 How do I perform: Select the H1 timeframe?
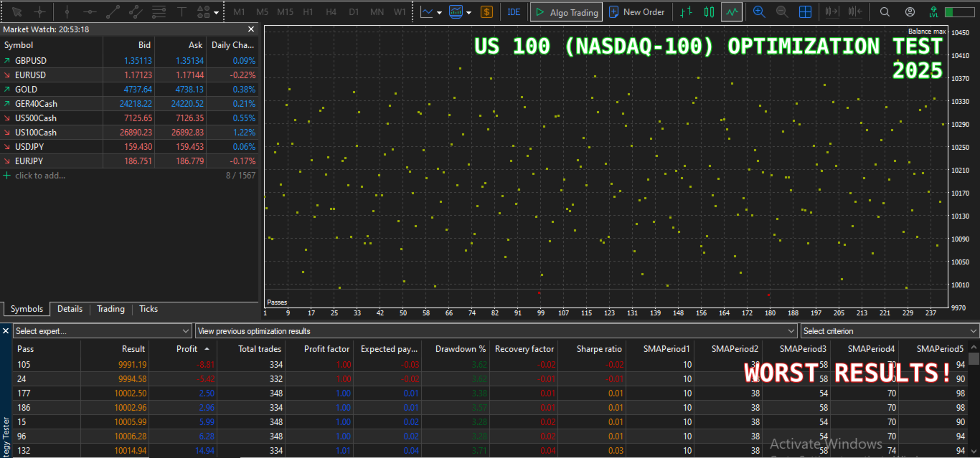[x=308, y=12]
